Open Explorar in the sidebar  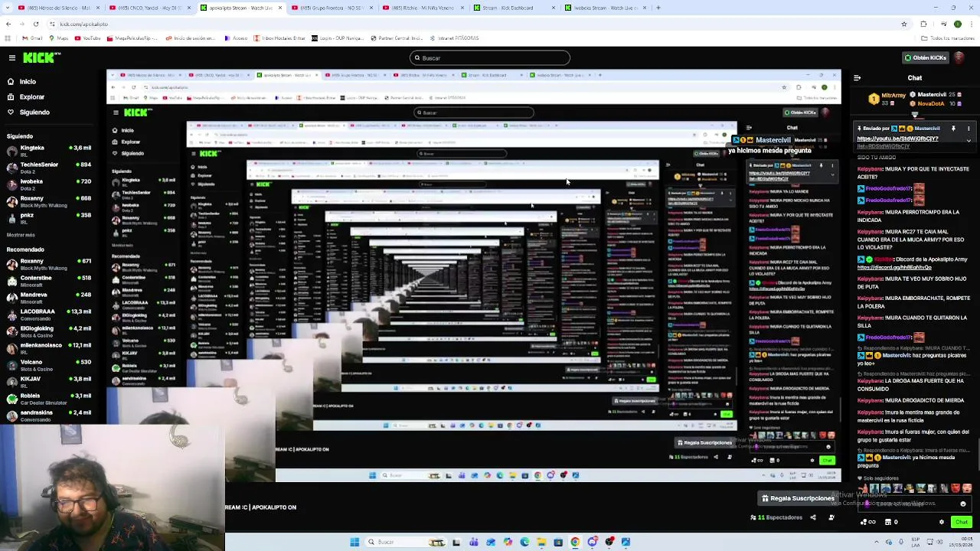pos(31,97)
